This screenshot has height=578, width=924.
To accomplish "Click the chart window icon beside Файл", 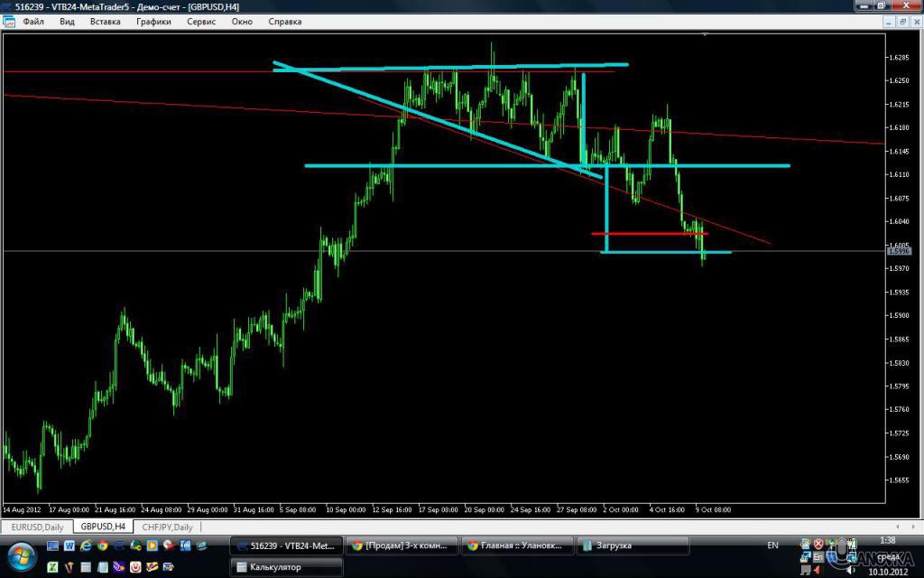I will click(x=9, y=22).
